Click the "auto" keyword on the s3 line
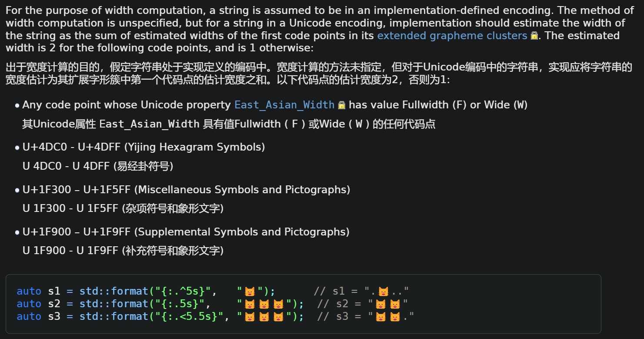644x339 pixels. [29, 316]
